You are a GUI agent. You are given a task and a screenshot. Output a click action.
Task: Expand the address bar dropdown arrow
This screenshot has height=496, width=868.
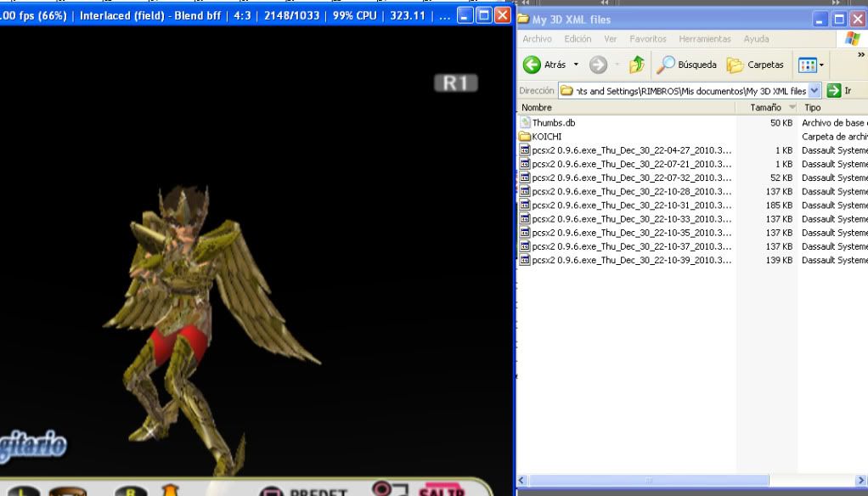point(814,90)
